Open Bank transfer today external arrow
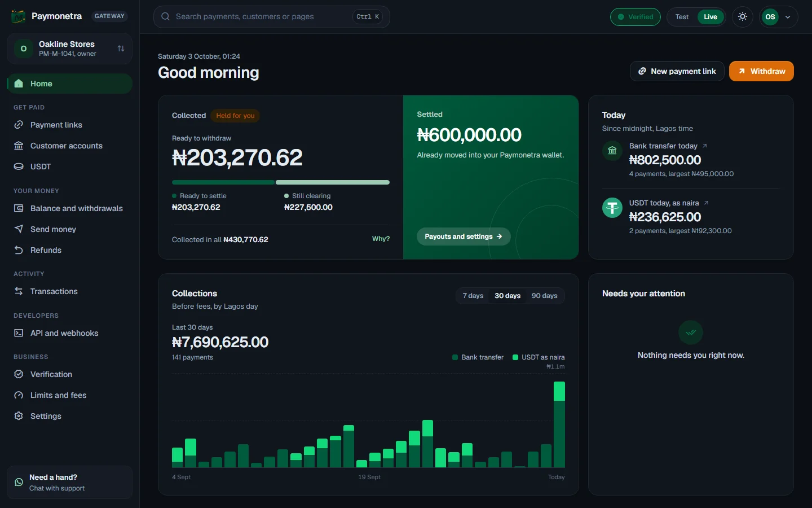This screenshot has width=812, height=508. pyautogui.click(x=705, y=146)
